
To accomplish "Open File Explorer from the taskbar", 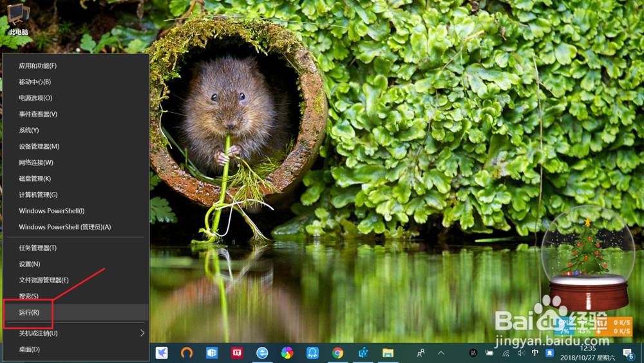I will pos(388,353).
